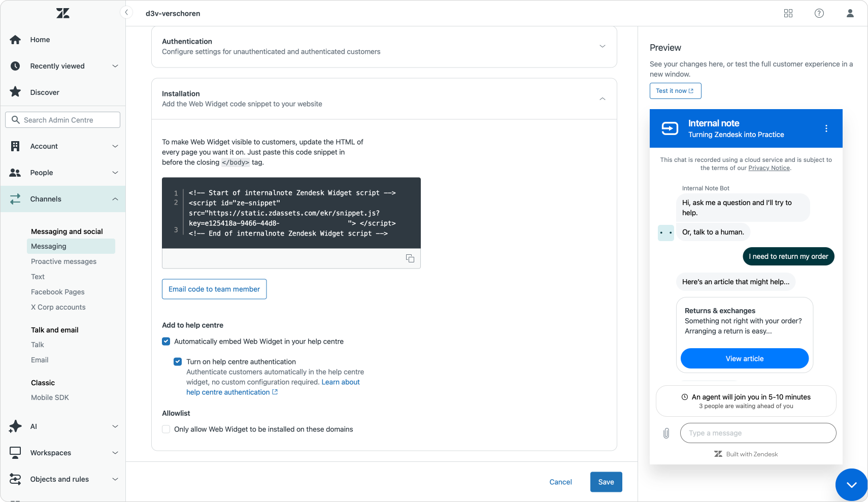The image size is (868, 502).
Task: Click the Built with Zendesk logo icon
Action: [718, 454]
